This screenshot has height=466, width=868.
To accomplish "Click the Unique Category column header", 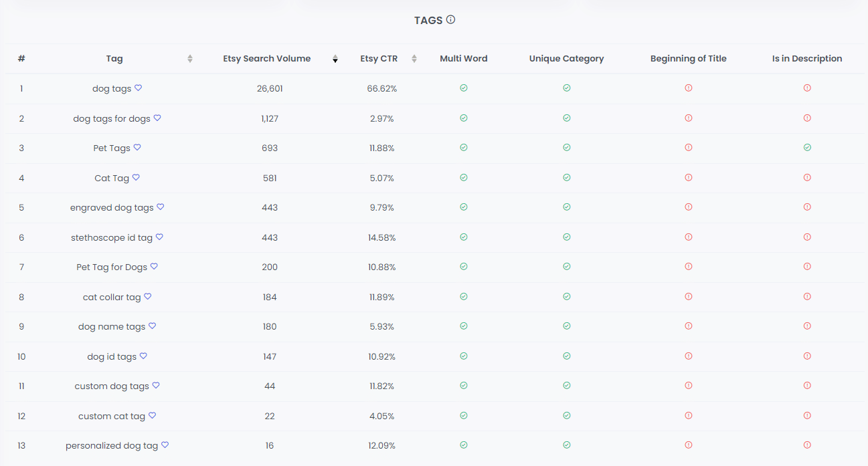I will click(x=567, y=59).
